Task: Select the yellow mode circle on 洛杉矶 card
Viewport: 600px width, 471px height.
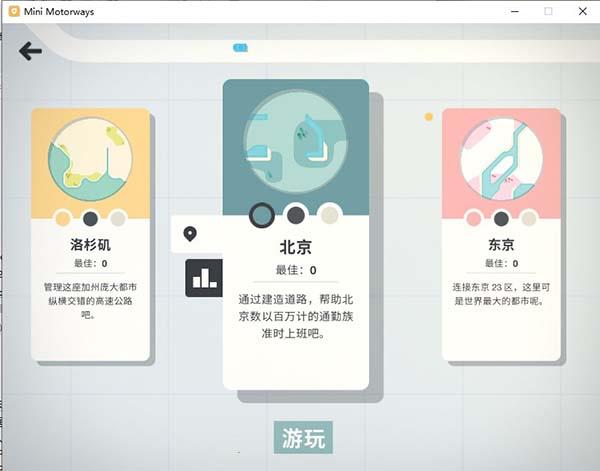Action: (63, 219)
